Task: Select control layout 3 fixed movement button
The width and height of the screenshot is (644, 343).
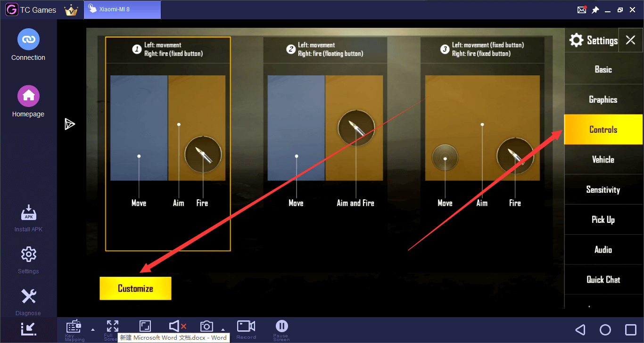Action: pos(482,144)
